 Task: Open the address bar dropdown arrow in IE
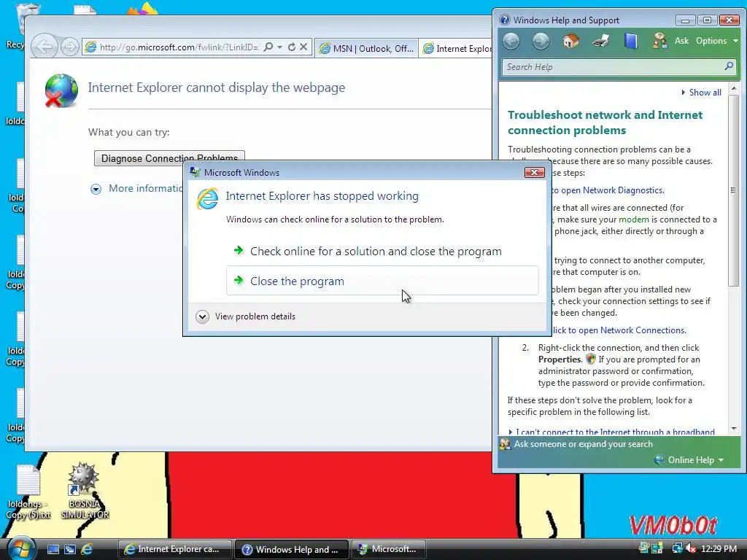279,47
